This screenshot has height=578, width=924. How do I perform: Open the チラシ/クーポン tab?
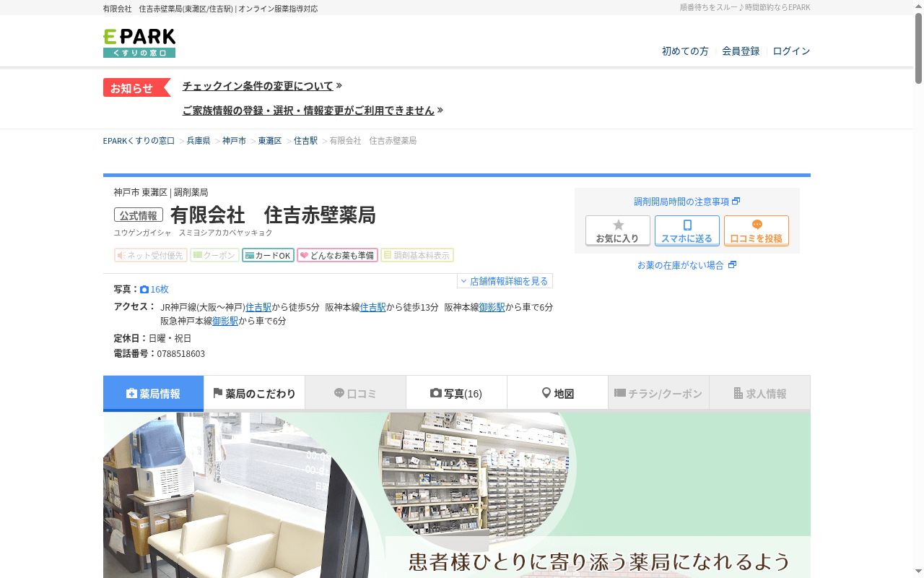click(x=658, y=394)
